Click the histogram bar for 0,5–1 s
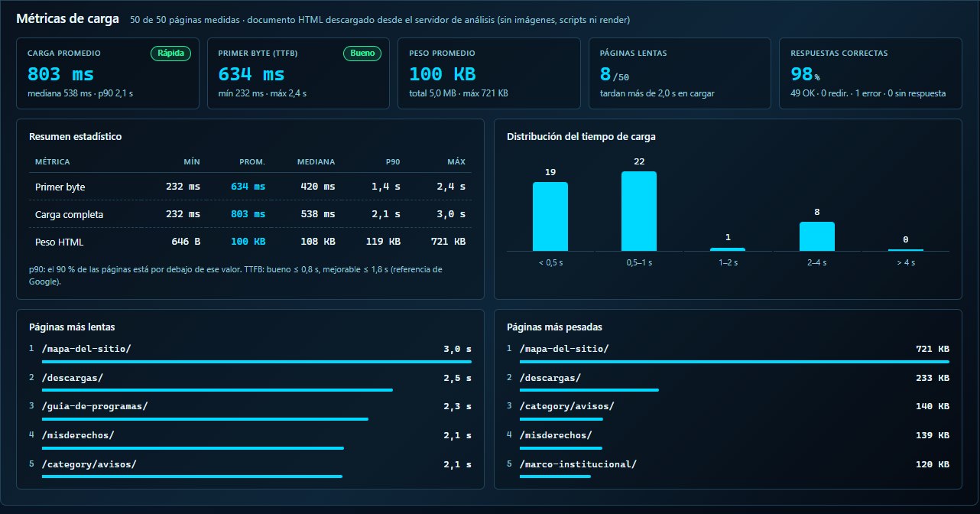The height and width of the screenshot is (514, 980). 639,211
